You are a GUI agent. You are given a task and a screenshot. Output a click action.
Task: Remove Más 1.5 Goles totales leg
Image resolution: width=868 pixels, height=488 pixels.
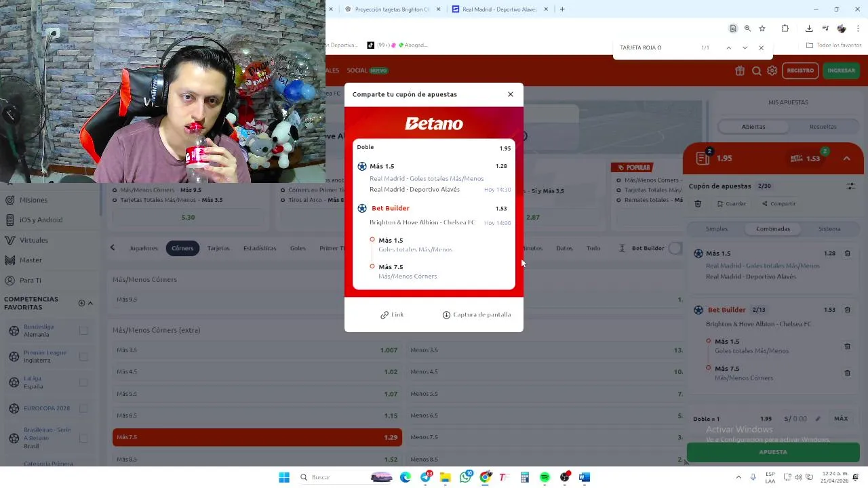(x=847, y=346)
